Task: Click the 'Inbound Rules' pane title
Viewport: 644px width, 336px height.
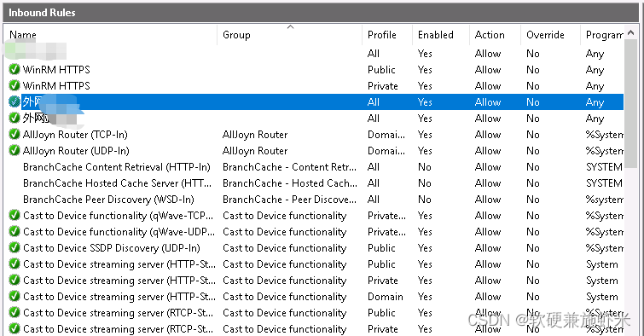Action: (x=42, y=13)
